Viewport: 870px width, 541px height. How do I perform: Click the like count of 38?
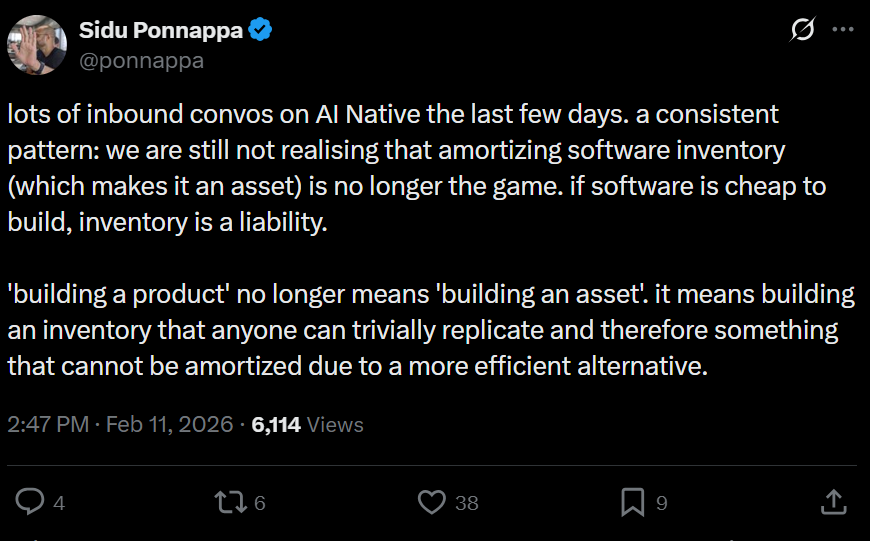click(x=467, y=503)
